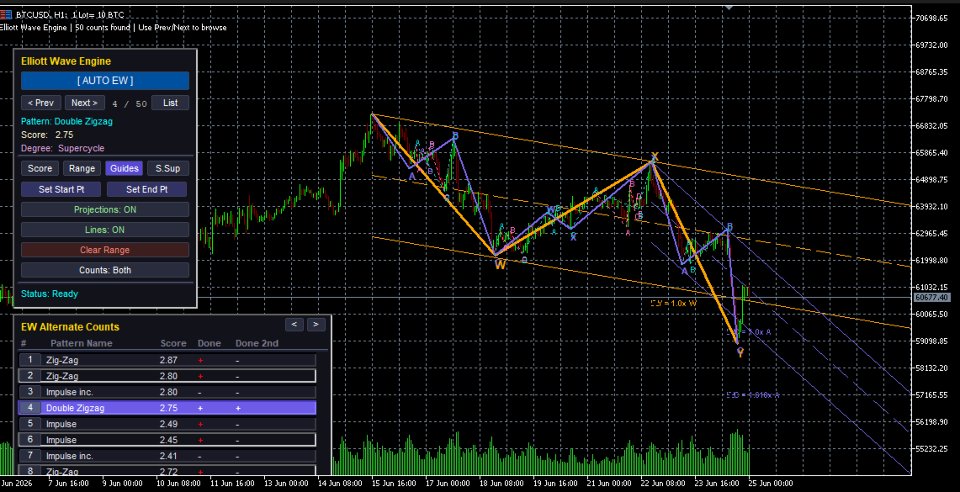The height and width of the screenshot is (492, 960).
Task: Click the orange W wave label on chart
Action: 500,265
